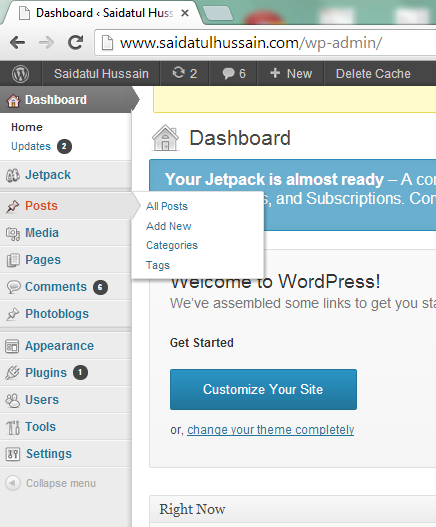Open the comments bubble showing 6 in admin bar

click(x=234, y=73)
